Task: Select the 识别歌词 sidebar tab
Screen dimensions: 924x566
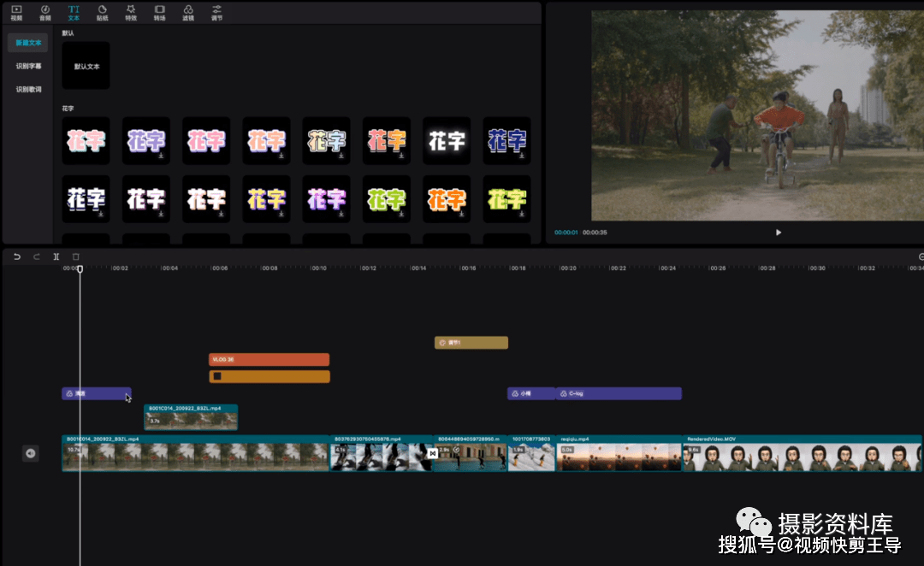Action: [28, 89]
